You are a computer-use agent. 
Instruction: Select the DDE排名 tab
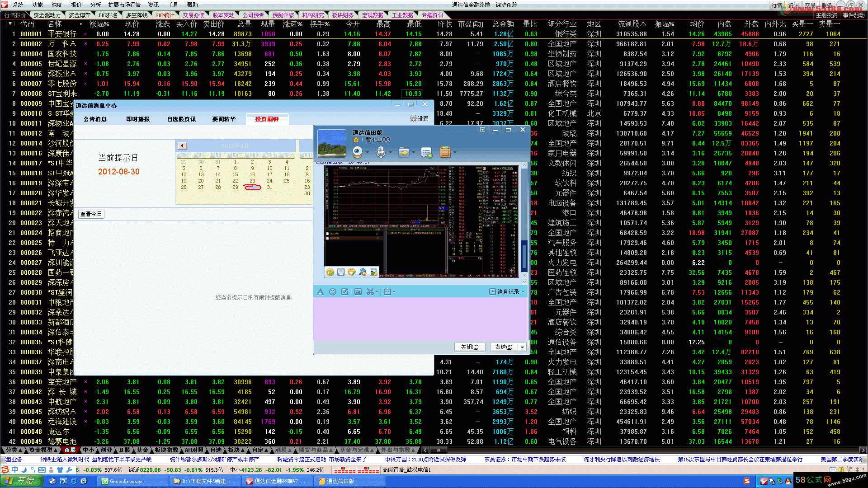pyautogui.click(x=108, y=15)
